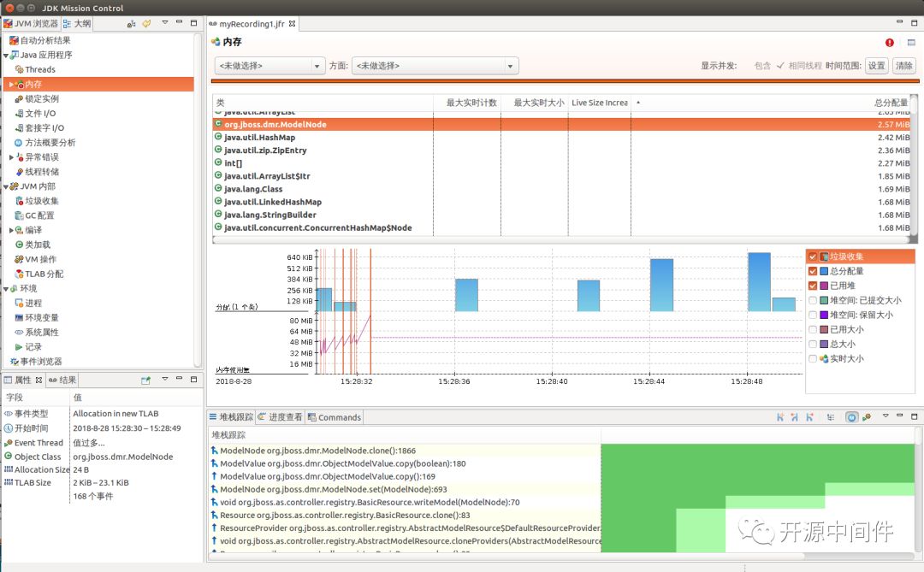Click the 清除 button

point(904,66)
